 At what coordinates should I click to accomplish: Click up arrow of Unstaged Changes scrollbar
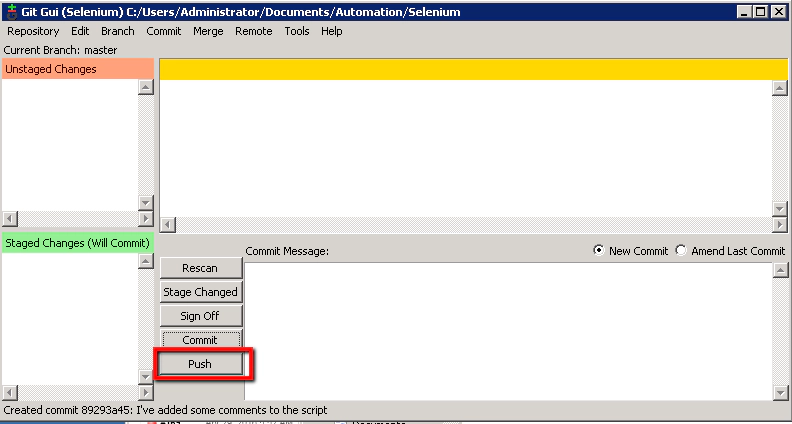pos(146,87)
